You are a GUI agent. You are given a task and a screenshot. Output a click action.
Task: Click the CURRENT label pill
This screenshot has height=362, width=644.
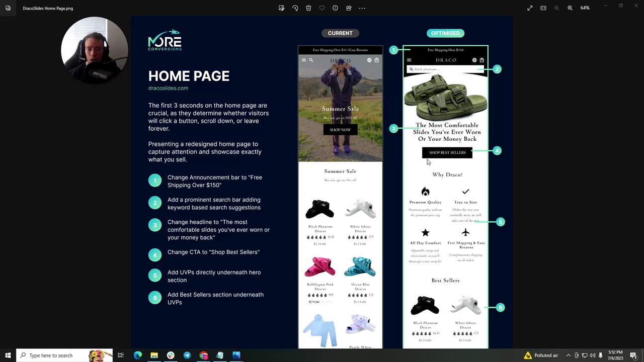[340, 33]
